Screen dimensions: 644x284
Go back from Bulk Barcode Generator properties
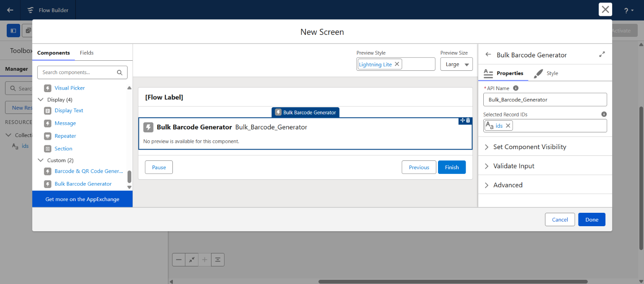tap(488, 54)
